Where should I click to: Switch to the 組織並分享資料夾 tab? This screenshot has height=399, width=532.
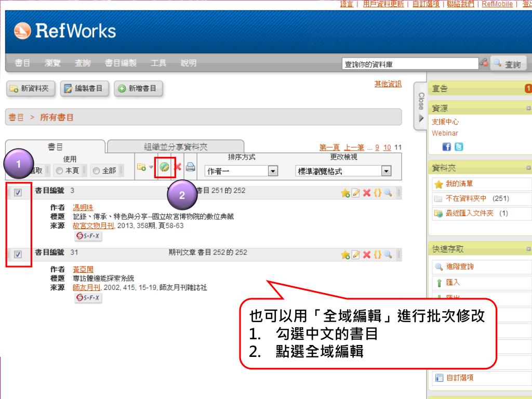(176, 147)
